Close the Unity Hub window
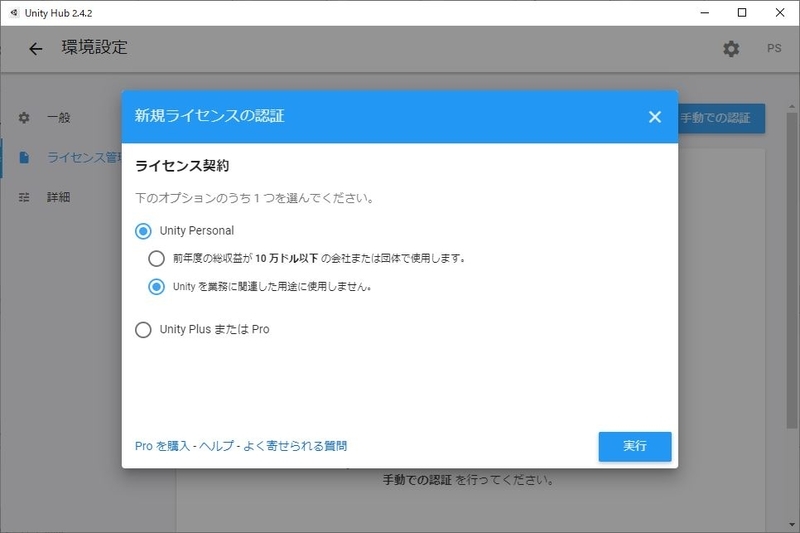 [x=780, y=13]
